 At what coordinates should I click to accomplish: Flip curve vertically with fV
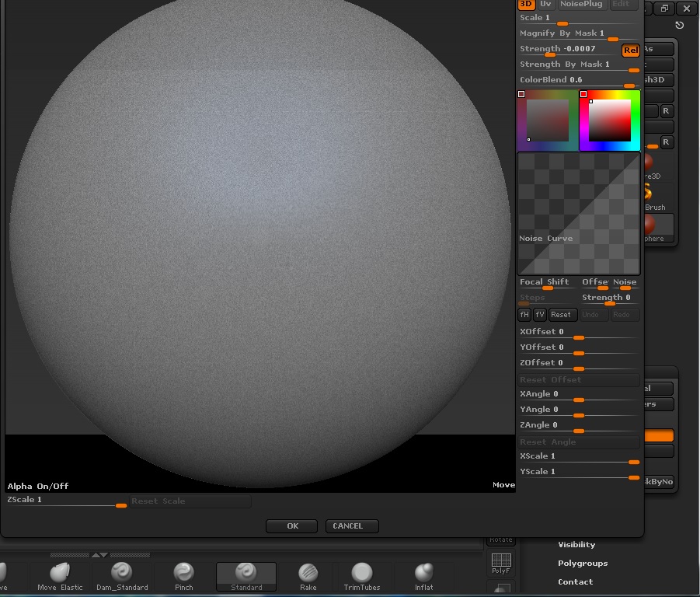click(540, 314)
